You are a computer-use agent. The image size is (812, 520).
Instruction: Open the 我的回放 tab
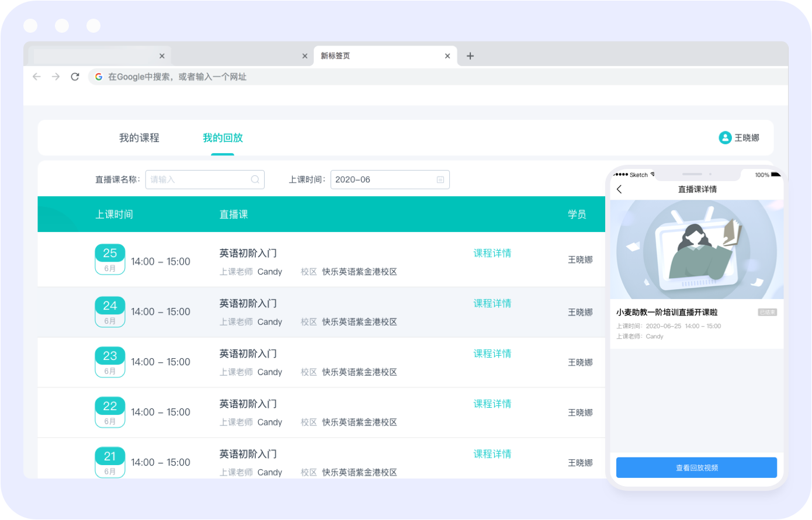click(223, 138)
